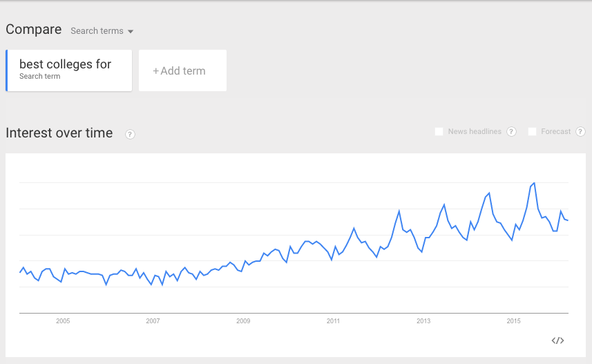Enable the Forecast checkbox

coord(532,132)
